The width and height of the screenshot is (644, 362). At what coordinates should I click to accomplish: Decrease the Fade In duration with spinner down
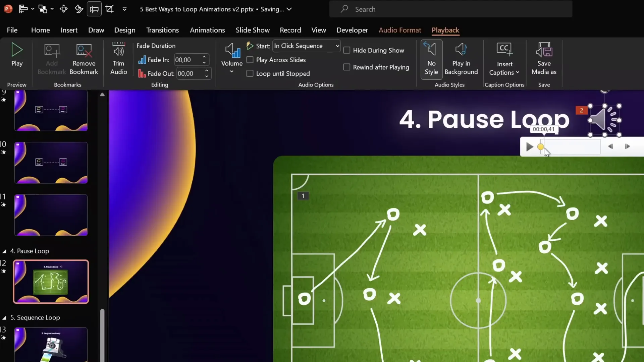tap(204, 63)
